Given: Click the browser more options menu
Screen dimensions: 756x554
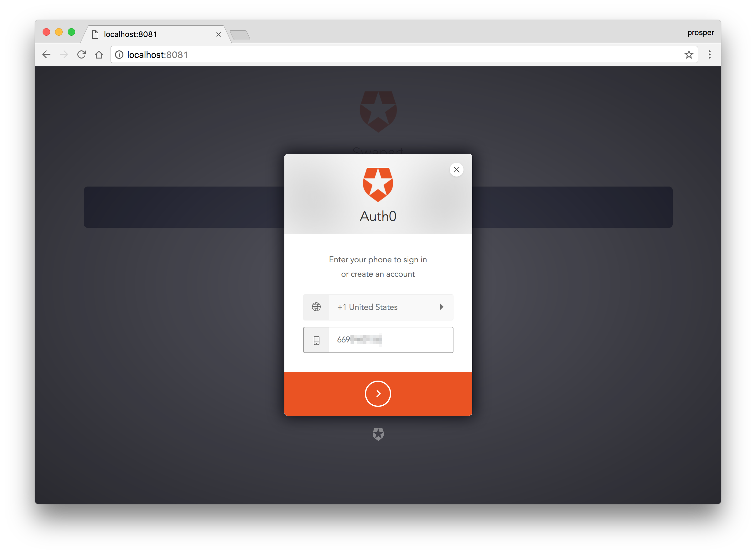Looking at the screenshot, I should 710,54.
